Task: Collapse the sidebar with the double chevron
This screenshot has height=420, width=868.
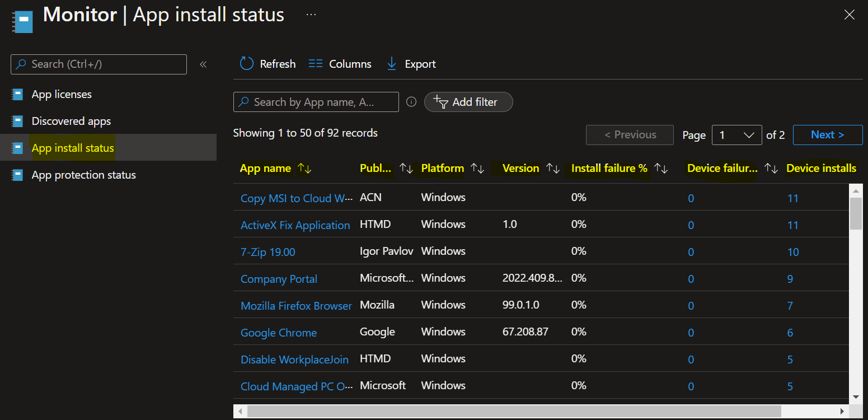Action: coord(203,64)
